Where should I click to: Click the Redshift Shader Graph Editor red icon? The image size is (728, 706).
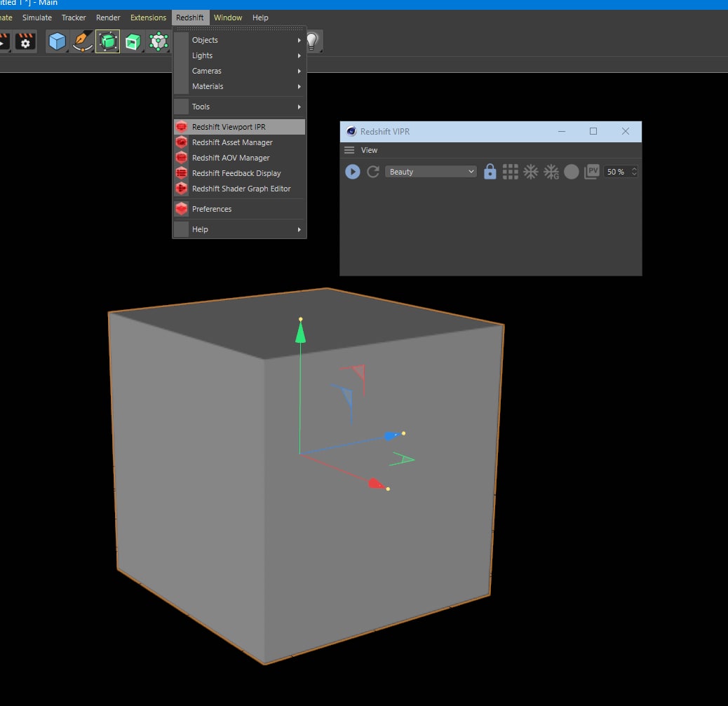pyautogui.click(x=182, y=189)
